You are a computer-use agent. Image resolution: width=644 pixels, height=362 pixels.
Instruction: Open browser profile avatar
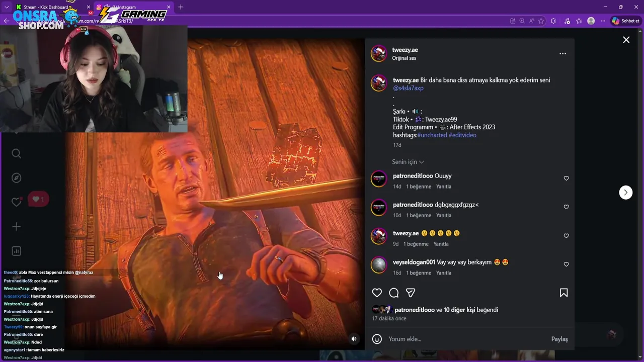click(x=591, y=21)
